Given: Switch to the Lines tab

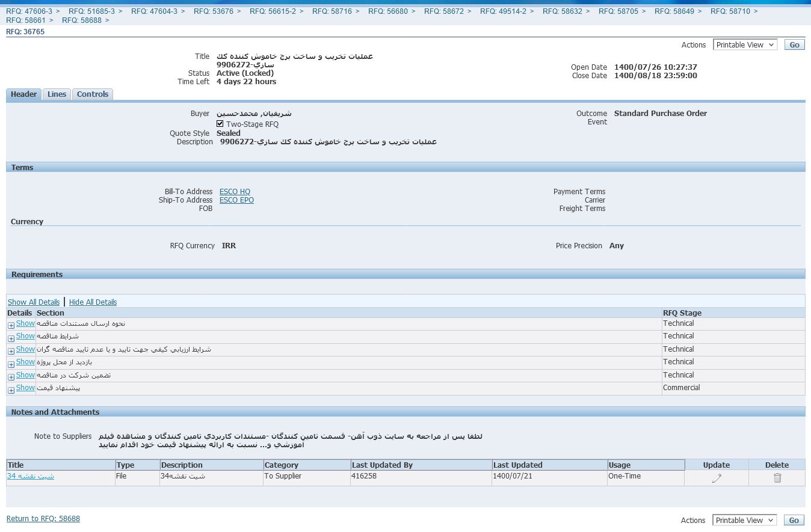Looking at the screenshot, I should [x=57, y=94].
